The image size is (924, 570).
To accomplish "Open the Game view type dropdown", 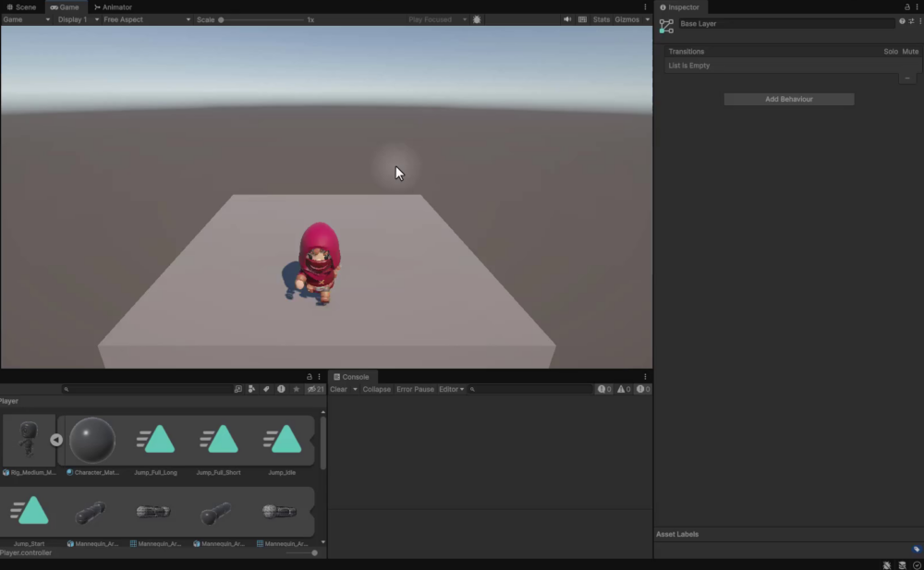I will [x=26, y=19].
